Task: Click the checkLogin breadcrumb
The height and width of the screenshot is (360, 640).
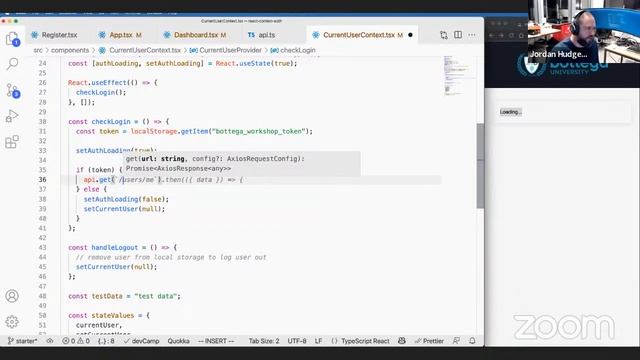Action: (298, 50)
